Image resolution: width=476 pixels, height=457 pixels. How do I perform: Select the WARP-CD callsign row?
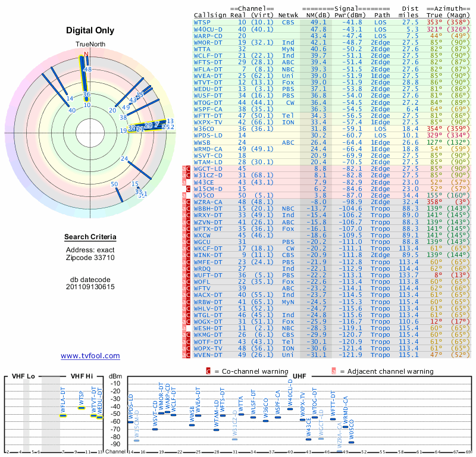point(208,36)
